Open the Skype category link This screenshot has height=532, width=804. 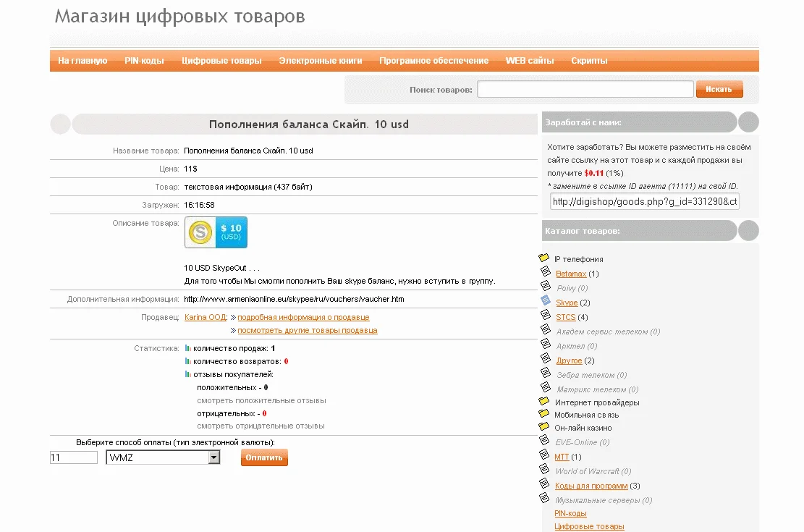coord(567,303)
